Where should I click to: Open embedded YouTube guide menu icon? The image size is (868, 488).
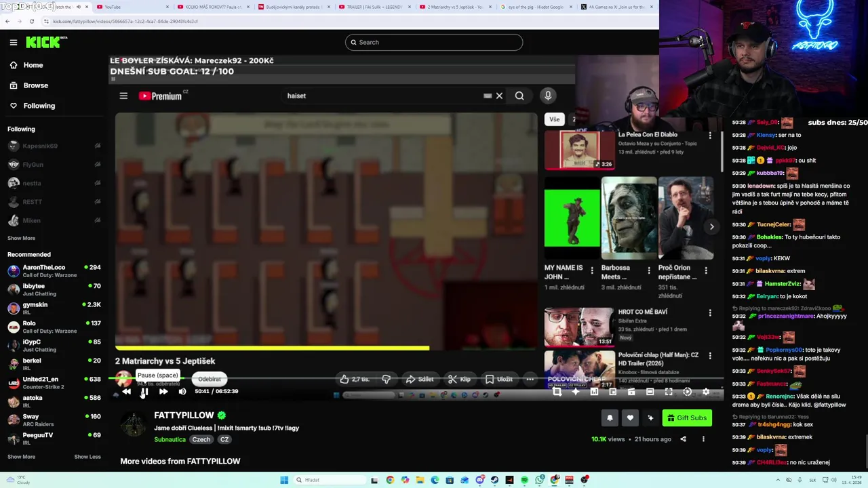[123, 96]
